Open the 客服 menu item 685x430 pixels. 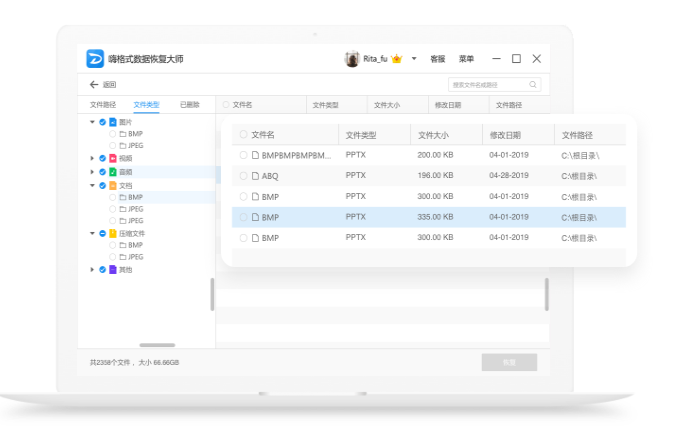(438, 59)
